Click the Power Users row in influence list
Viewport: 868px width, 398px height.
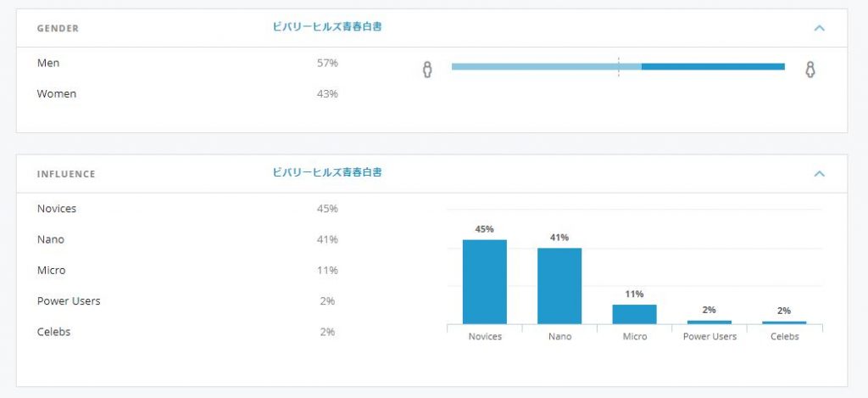coord(69,301)
